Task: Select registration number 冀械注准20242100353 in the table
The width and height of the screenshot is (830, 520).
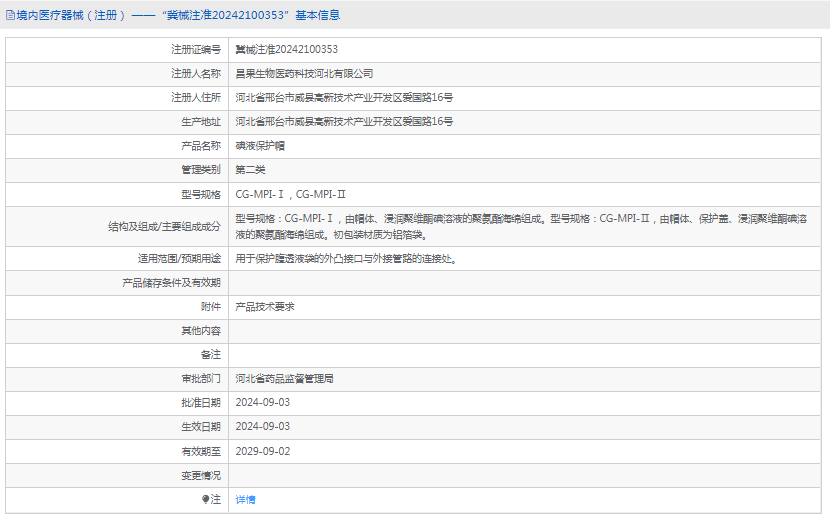Action: (286, 49)
